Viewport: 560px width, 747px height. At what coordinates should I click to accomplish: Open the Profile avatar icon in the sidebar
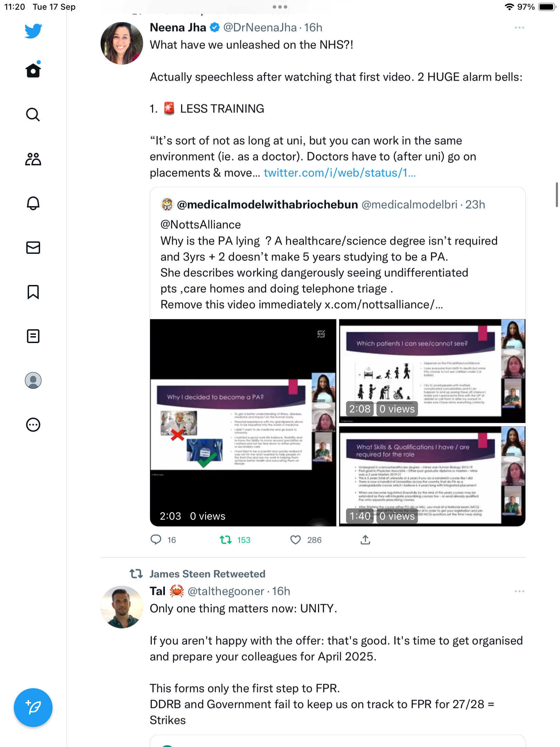(x=33, y=380)
